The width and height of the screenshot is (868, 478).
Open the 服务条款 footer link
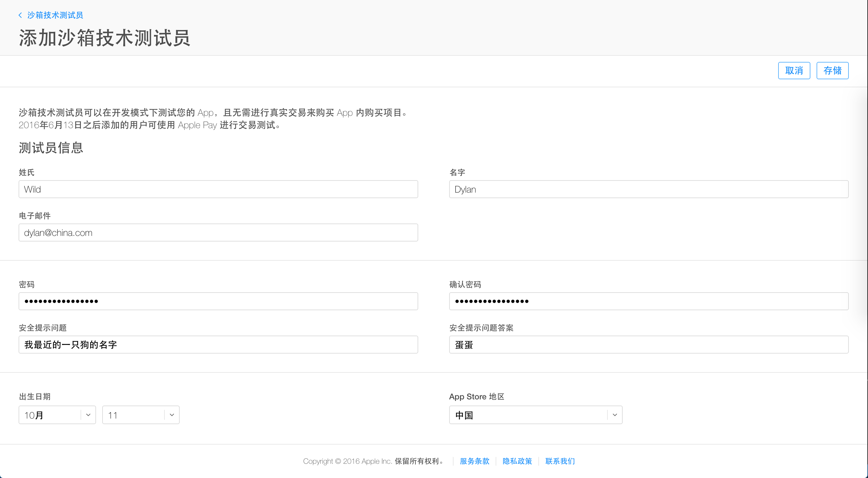coord(474,461)
